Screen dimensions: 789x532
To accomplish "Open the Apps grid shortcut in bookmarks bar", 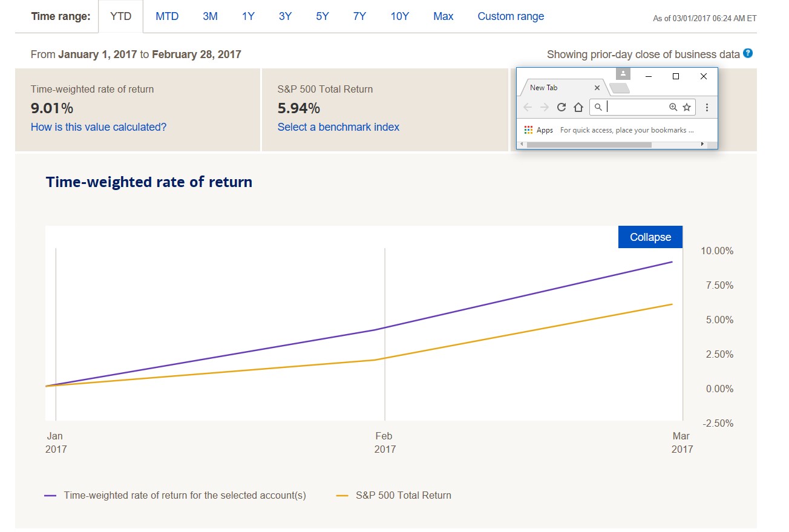I will point(539,130).
